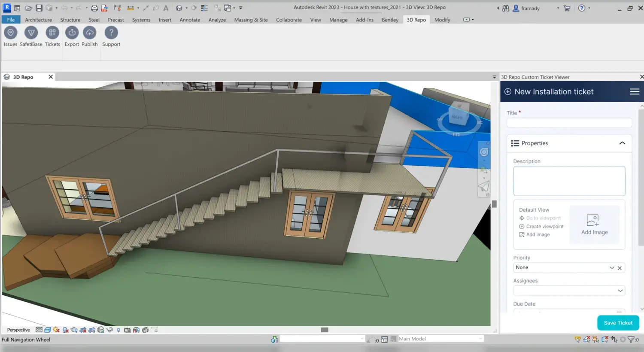This screenshot has height=352, width=644.
Task: Open the ticket viewer hamburger menu
Action: tap(634, 91)
